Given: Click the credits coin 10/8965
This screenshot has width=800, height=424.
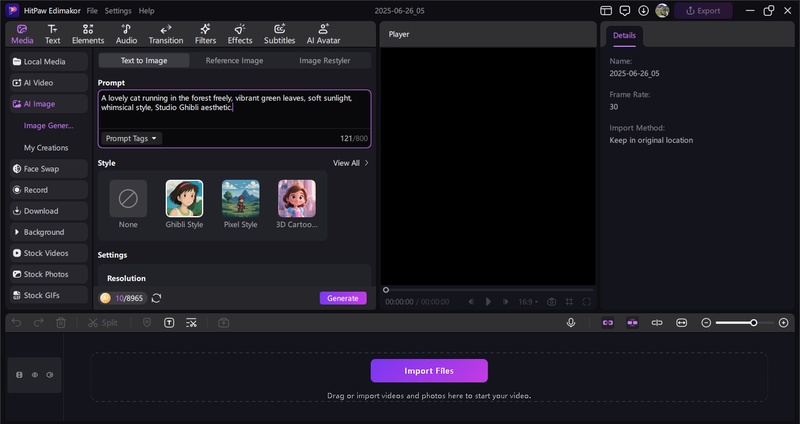Looking at the screenshot, I should pos(123,298).
